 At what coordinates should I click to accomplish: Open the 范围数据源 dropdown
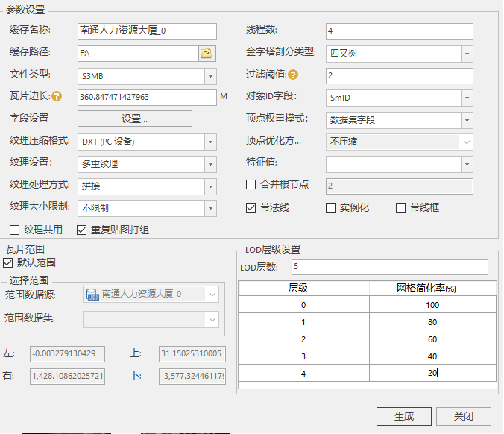pyautogui.click(x=212, y=294)
